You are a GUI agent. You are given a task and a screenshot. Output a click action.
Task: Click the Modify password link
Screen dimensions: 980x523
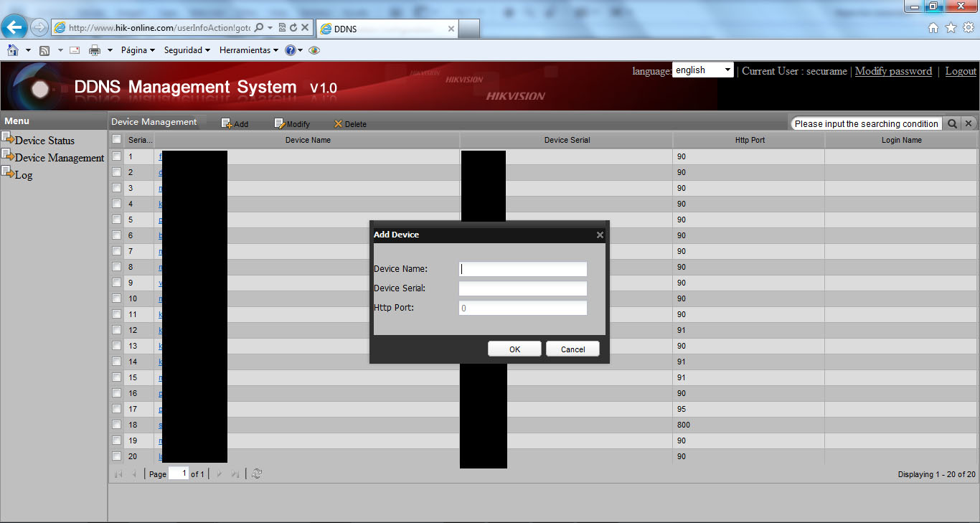[893, 71]
